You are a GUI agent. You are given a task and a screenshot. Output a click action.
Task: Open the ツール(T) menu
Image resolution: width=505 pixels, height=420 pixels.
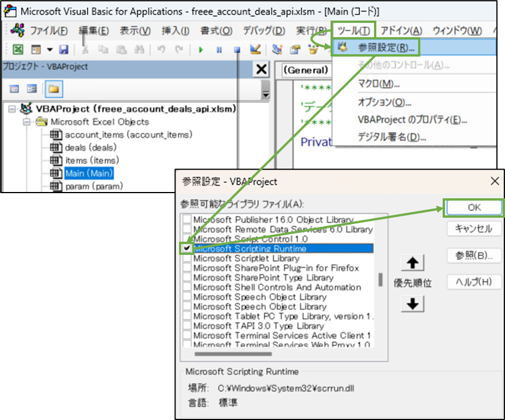click(353, 31)
